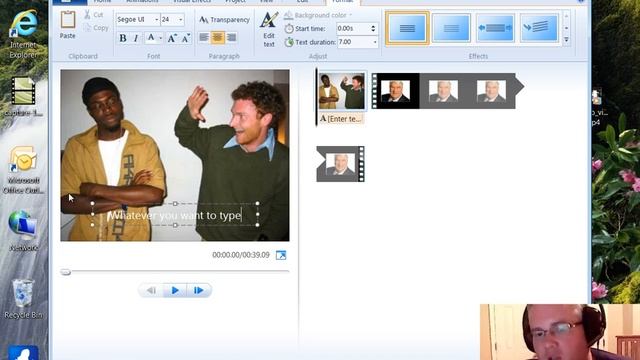Click the preview seek bar thumb
The height and width of the screenshot is (360, 640).
(x=65, y=272)
